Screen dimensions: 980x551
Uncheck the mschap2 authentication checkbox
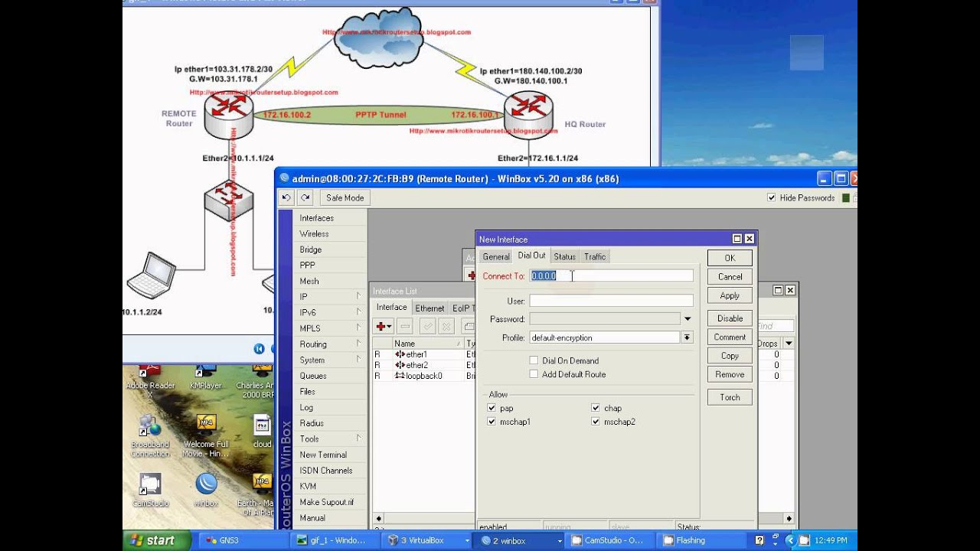coord(595,422)
